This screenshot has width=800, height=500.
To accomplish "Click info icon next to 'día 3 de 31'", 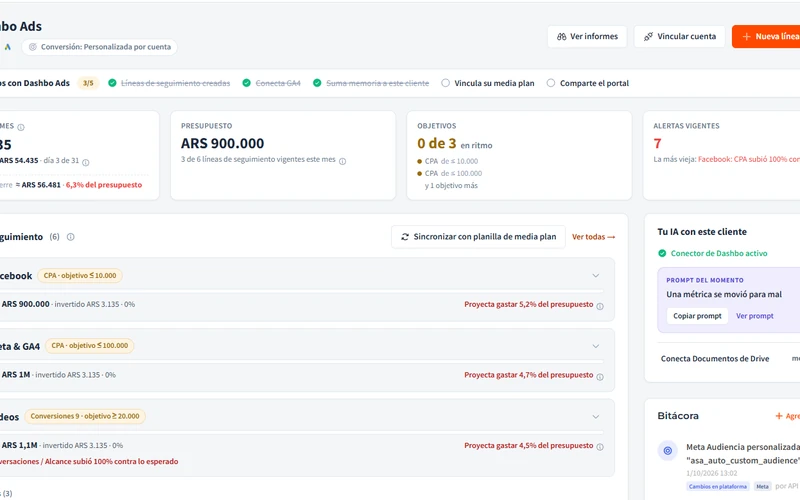I will 86,162.
